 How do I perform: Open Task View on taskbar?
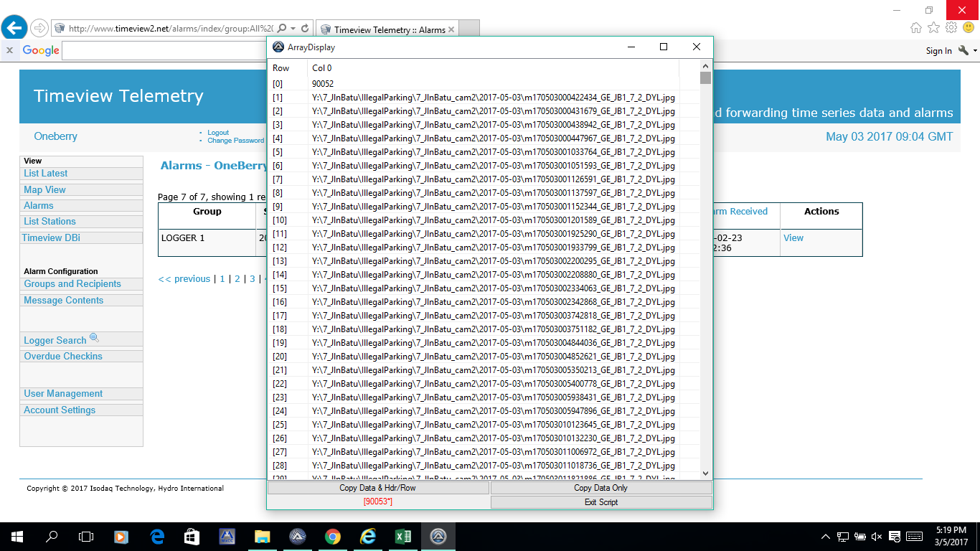[x=86, y=536]
